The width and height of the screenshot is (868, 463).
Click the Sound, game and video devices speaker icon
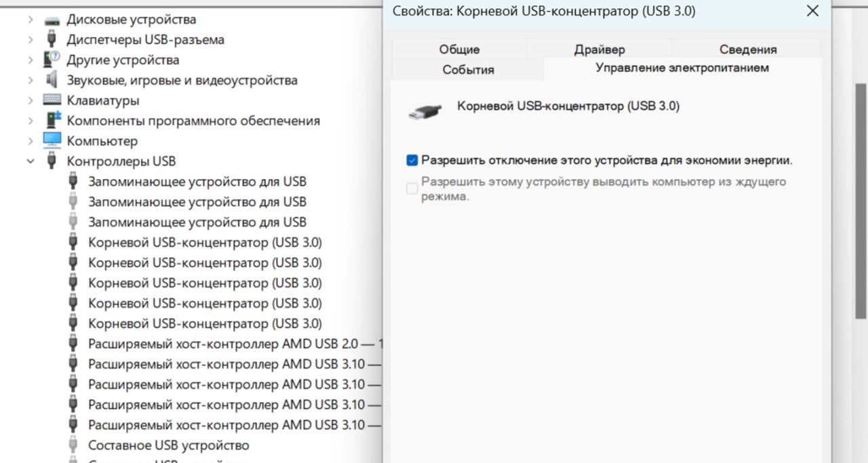(x=52, y=80)
